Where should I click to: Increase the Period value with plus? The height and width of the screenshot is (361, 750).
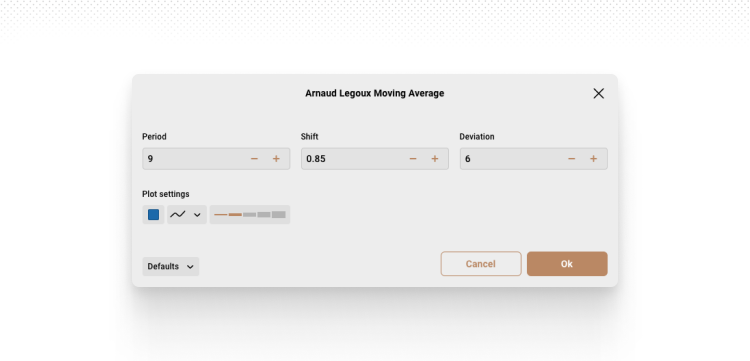click(x=276, y=159)
